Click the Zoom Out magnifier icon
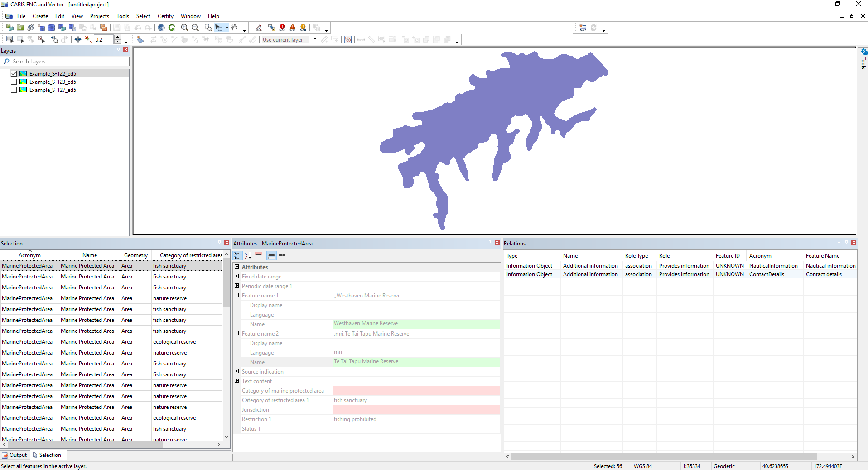The image size is (868, 470). 195,28
